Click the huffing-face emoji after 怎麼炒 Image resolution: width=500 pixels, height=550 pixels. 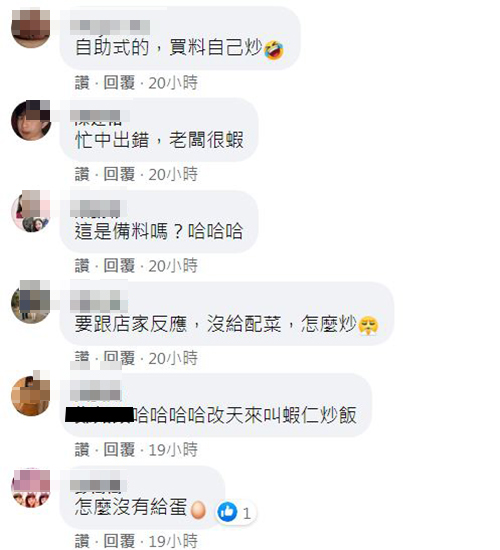pos(368,325)
